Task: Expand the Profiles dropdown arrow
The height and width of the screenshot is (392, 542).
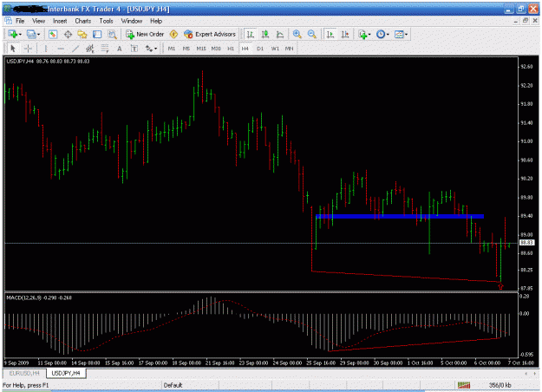Action: pyautogui.click(x=38, y=35)
